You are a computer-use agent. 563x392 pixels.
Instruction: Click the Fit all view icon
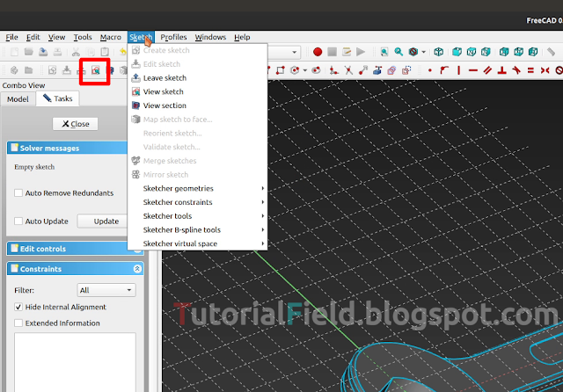point(384,52)
